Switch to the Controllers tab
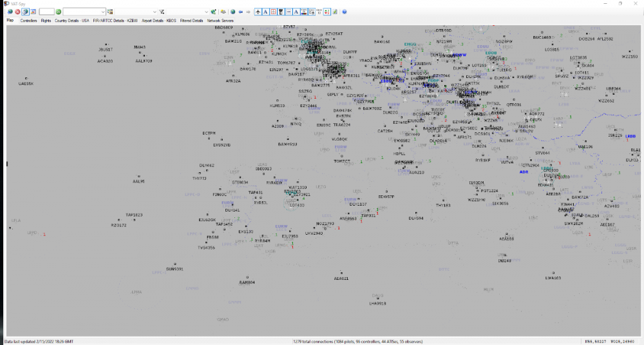 (28, 21)
